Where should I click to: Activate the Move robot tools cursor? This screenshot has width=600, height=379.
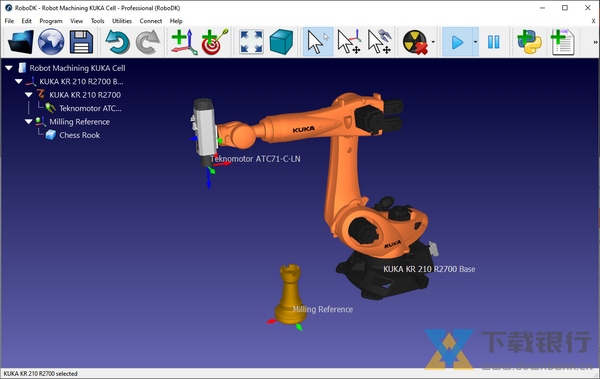pos(379,42)
